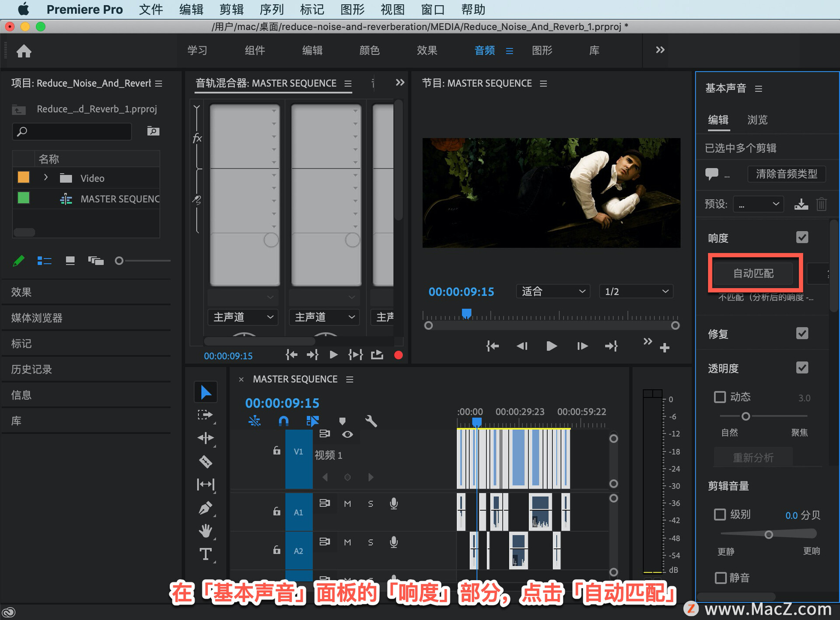Play in Audio Track Mixer transport
This screenshot has height=620, width=840.
coord(333,355)
